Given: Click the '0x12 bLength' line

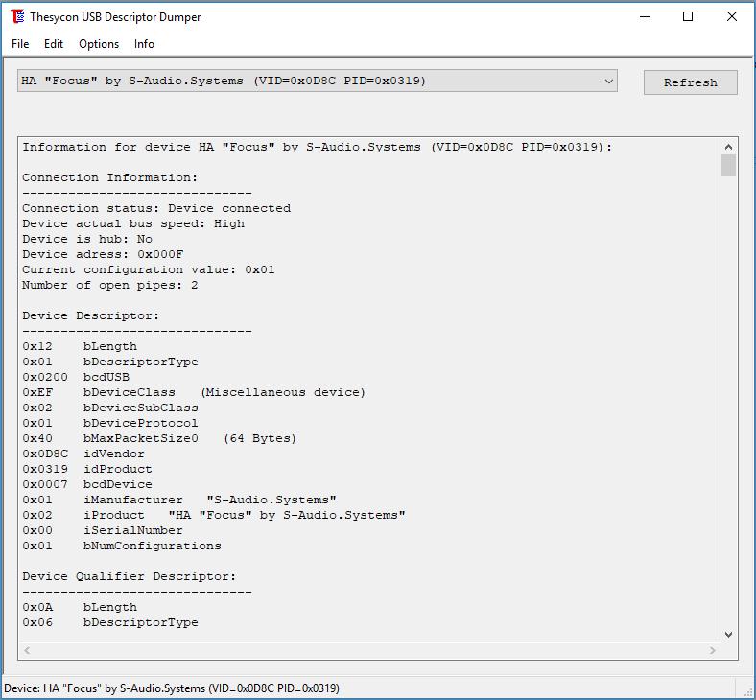Looking at the screenshot, I should point(80,346).
